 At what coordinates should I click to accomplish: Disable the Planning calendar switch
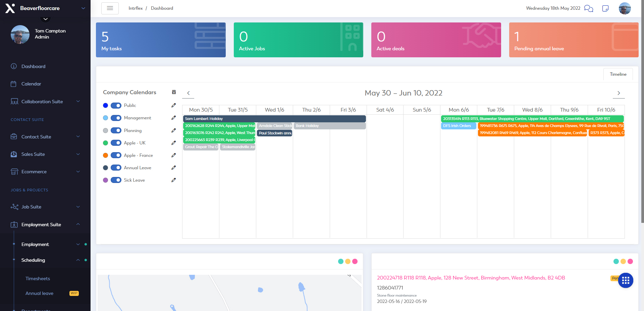[x=116, y=130]
